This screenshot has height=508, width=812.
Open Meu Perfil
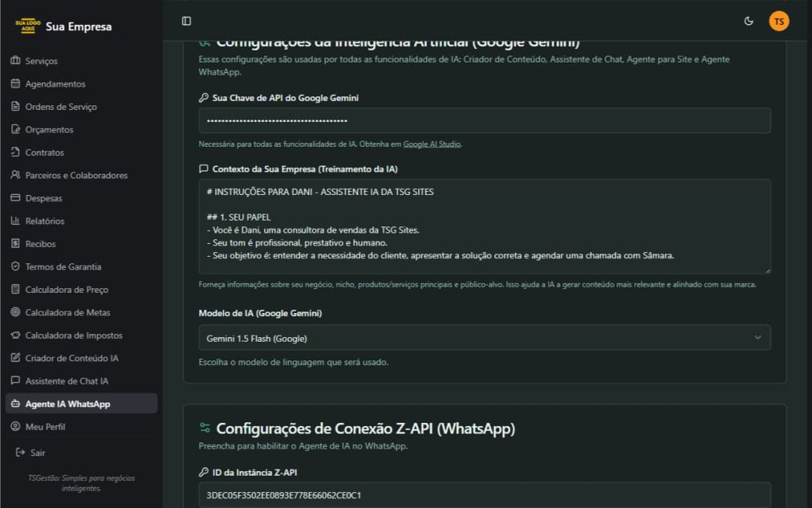pos(45,426)
